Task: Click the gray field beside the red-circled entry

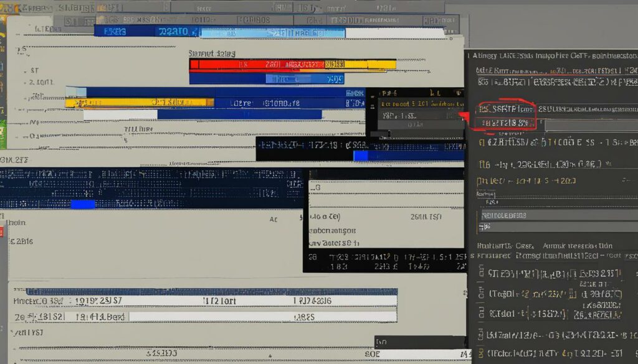Action: [589, 126]
